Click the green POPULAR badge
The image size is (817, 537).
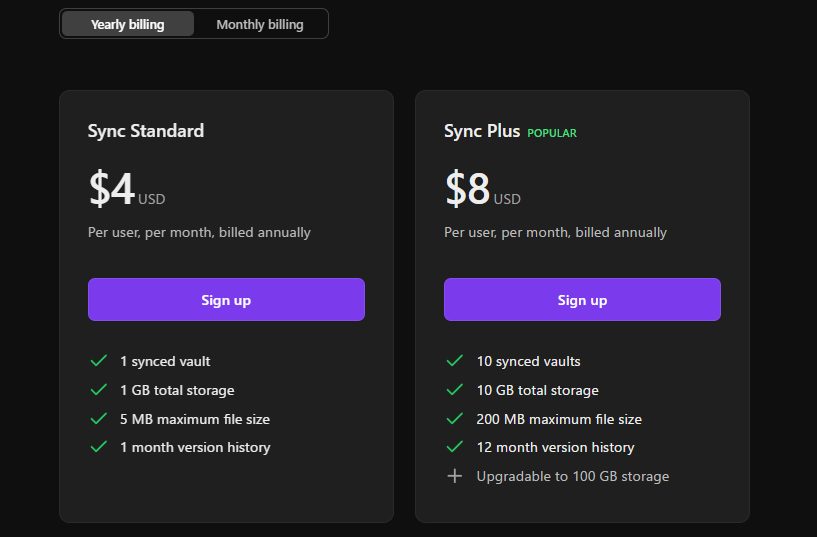tap(552, 133)
